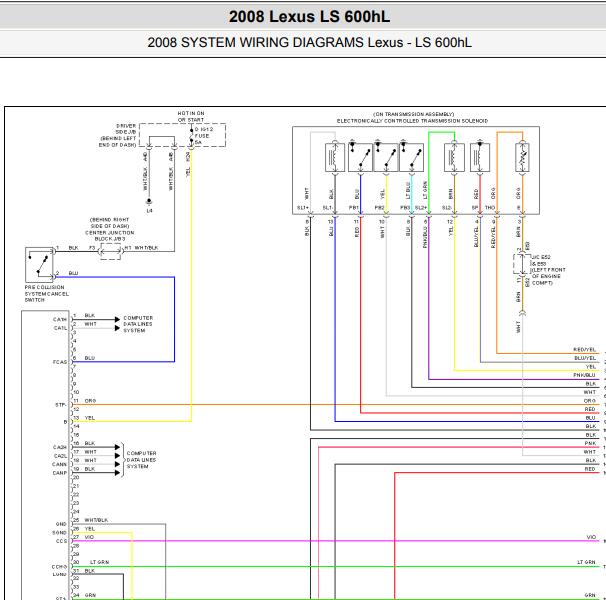The image size is (606, 600).
Task: Click the "LT GRN" label at pin 30
Action: point(100,562)
